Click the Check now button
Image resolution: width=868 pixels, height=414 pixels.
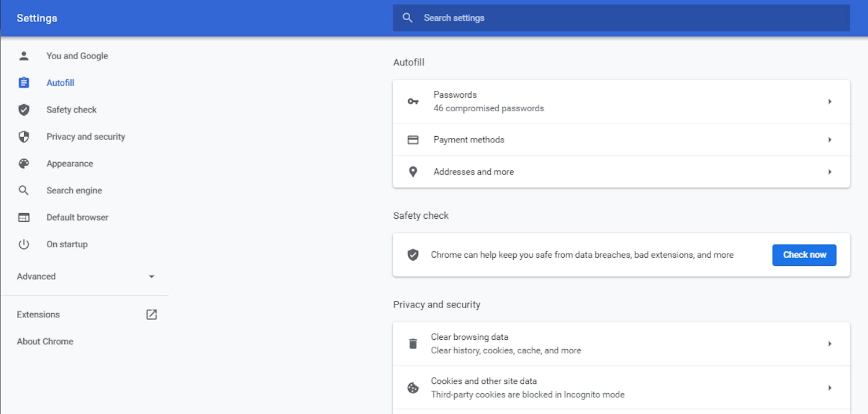coord(804,255)
